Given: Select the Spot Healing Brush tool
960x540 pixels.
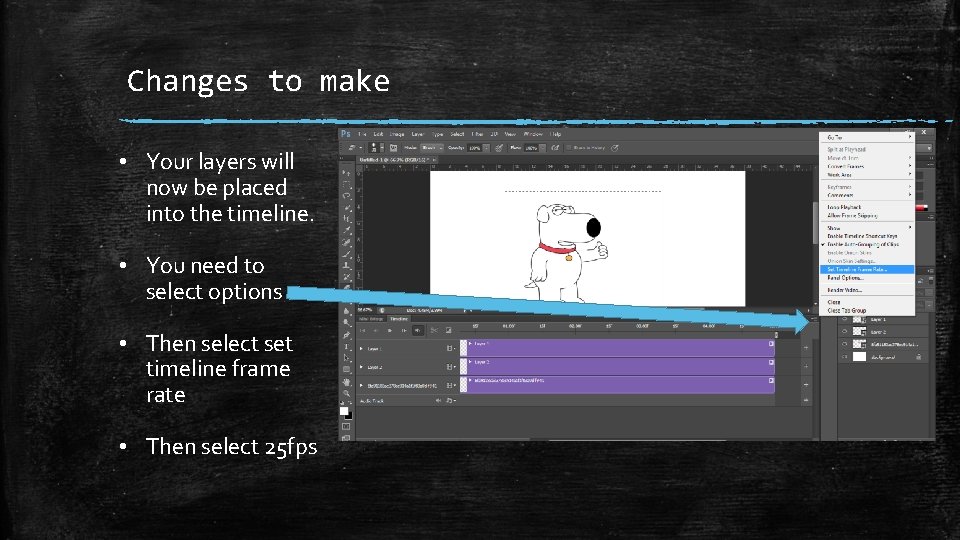Looking at the screenshot, I should 347,241.
